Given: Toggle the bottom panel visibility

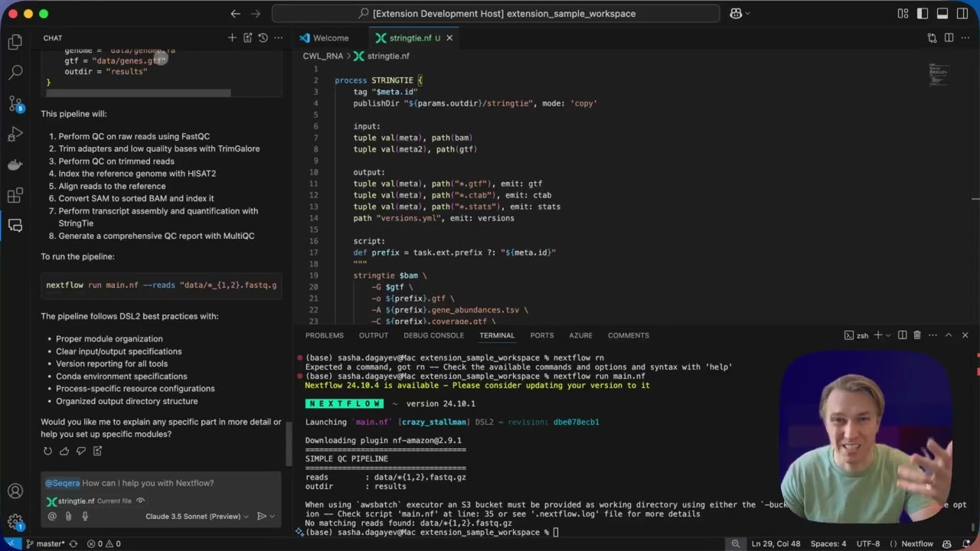Looking at the screenshot, I should [942, 14].
